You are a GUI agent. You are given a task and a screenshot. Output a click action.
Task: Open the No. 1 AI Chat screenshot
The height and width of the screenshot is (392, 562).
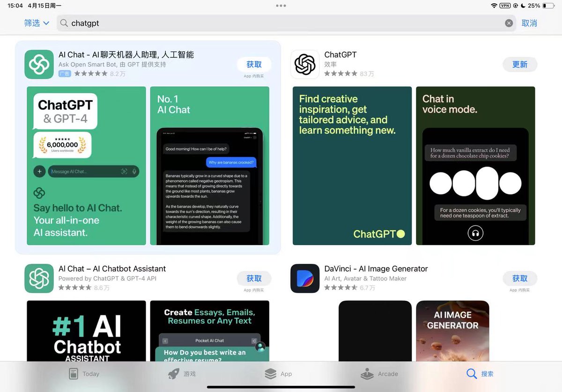pos(210,166)
